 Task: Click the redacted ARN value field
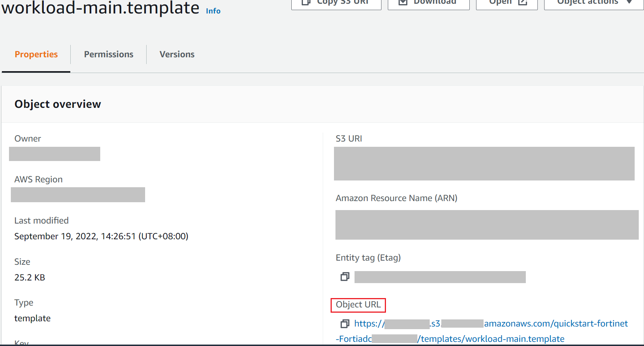point(487,225)
